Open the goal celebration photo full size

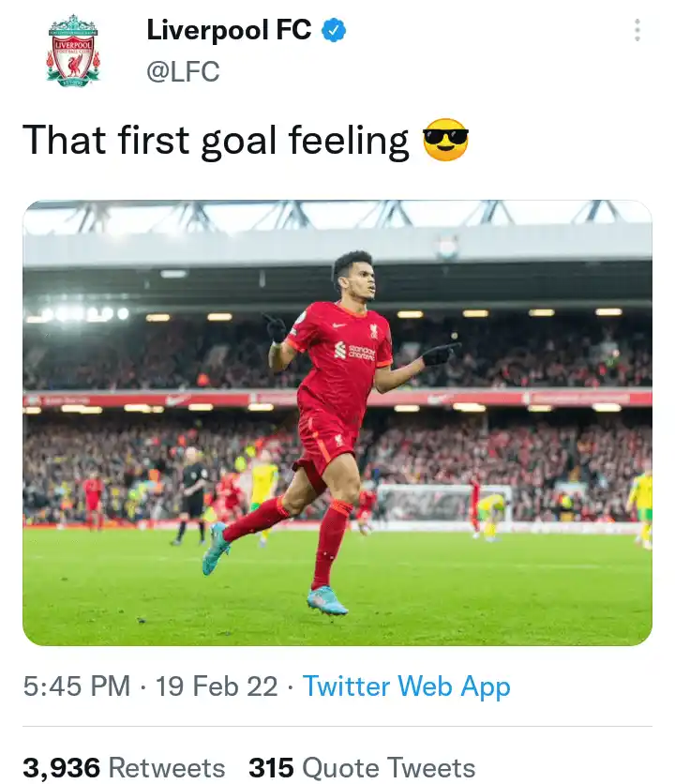click(337, 422)
